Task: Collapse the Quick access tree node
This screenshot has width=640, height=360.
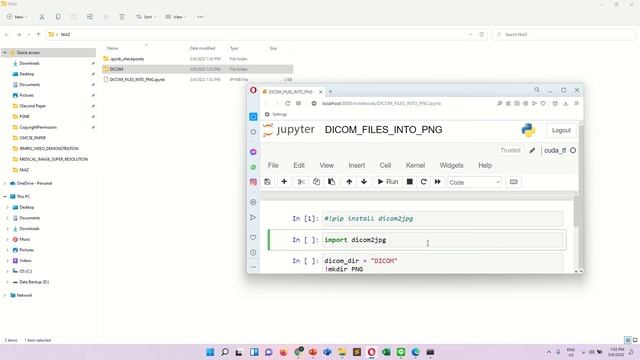Action: (5, 53)
